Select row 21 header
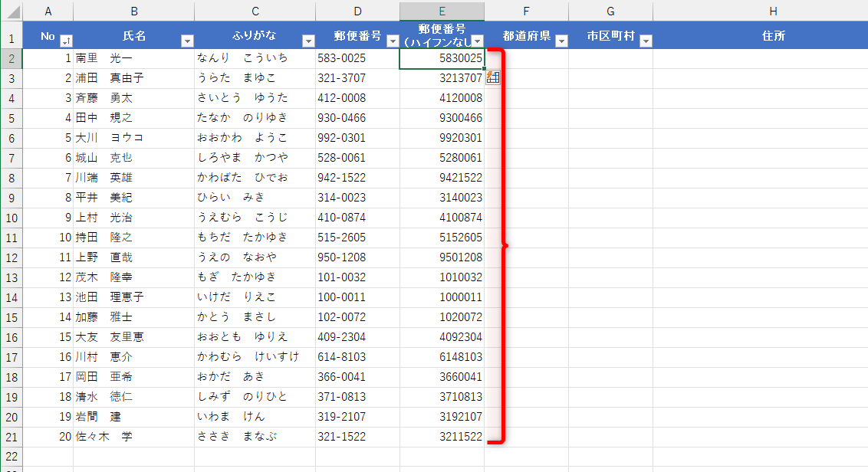Image resolution: width=868 pixels, height=472 pixels. 12,437
